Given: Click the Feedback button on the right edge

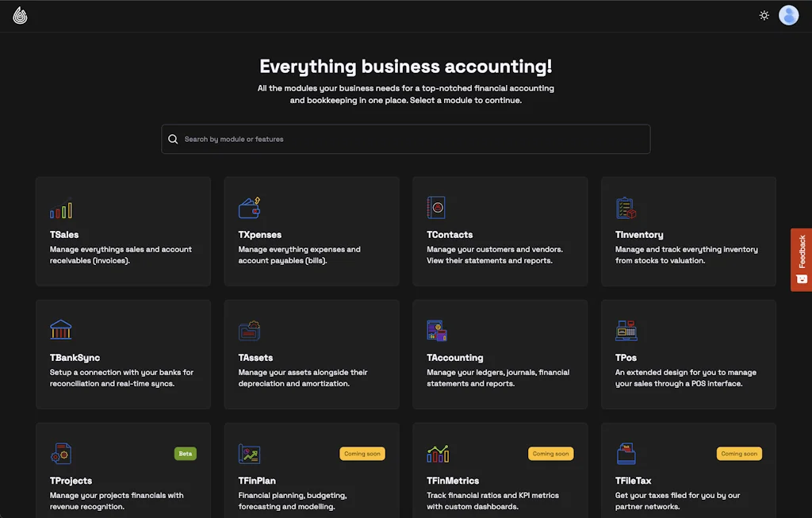Looking at the screenshot, I should [x=801, y=259].
